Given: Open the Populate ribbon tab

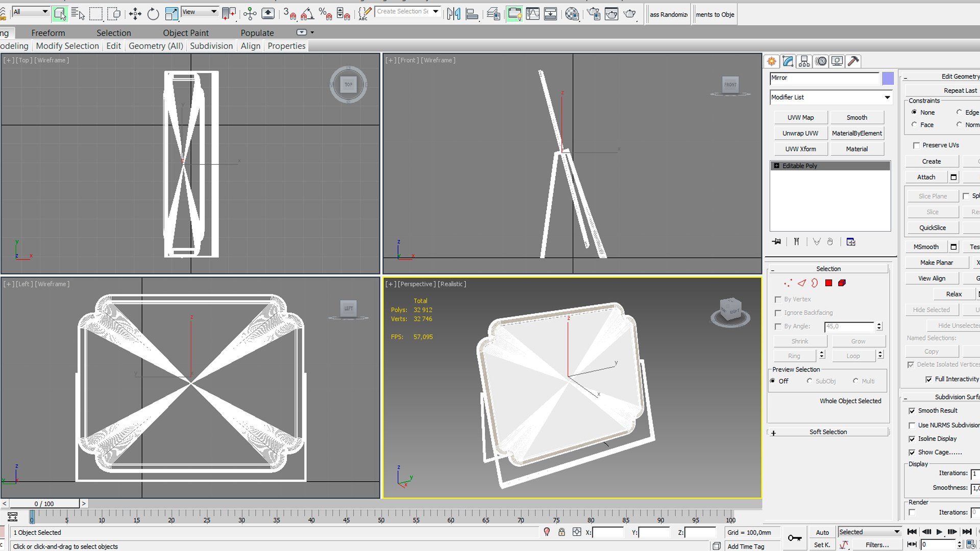Looking at the screenshot, I should pyautogui.click(x=257, y=33).
